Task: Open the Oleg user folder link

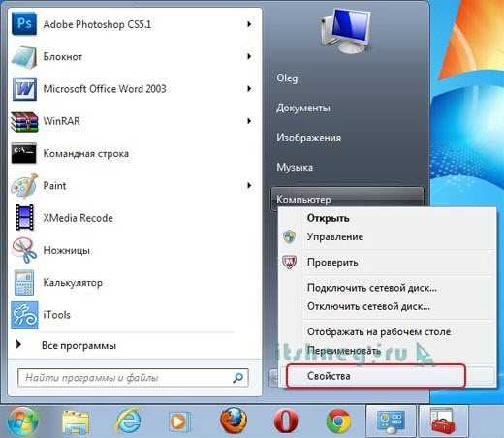Action: tap(287, 78)
